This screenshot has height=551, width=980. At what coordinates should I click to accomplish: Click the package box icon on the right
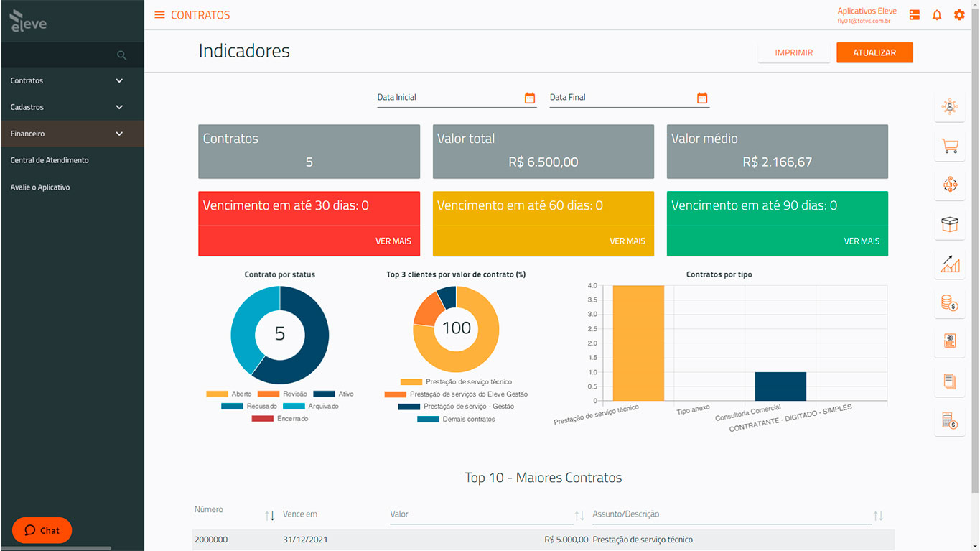(x=949, y=225)
